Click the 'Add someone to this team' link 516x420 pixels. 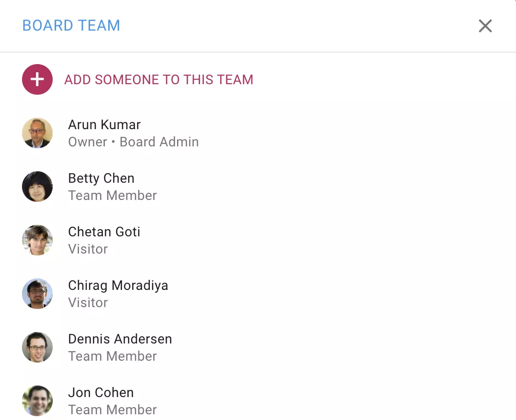click(x=158, y=79)
